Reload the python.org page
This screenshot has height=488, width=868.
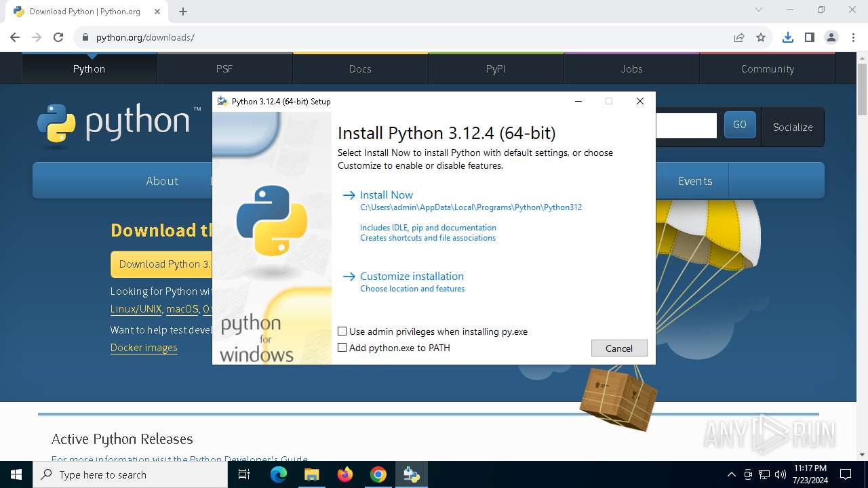[58, 37]
